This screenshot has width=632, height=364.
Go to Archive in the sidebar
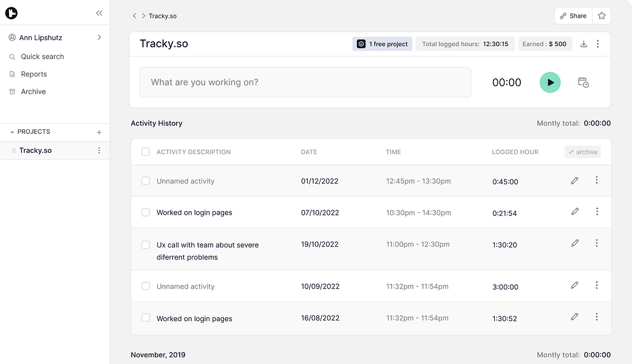(x=33, y=92)
